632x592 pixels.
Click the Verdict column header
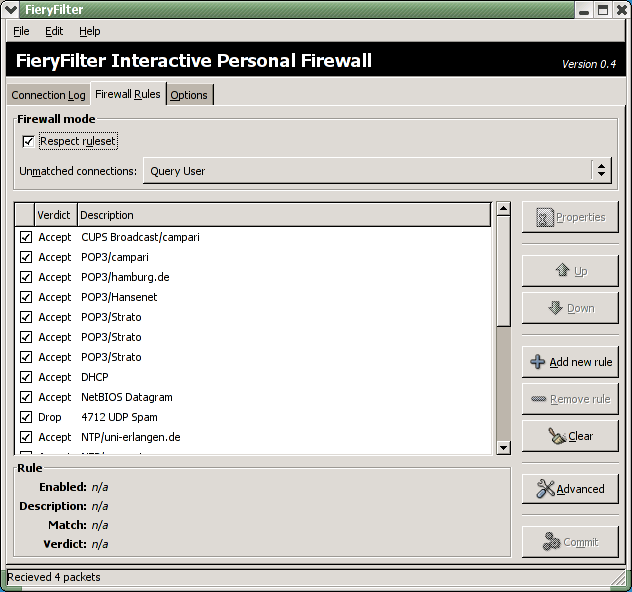pyautogui.click(x=56, y=215)
